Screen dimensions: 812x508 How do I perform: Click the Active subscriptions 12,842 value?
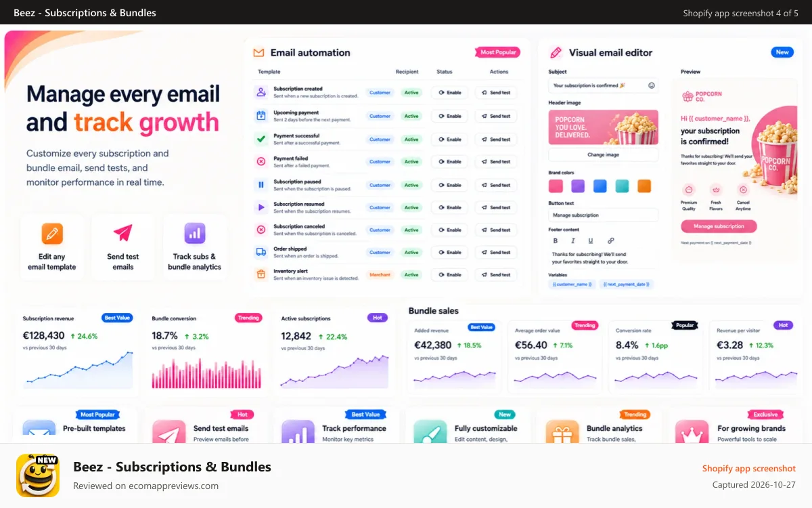pyautogui.click(x=296, y=336)
